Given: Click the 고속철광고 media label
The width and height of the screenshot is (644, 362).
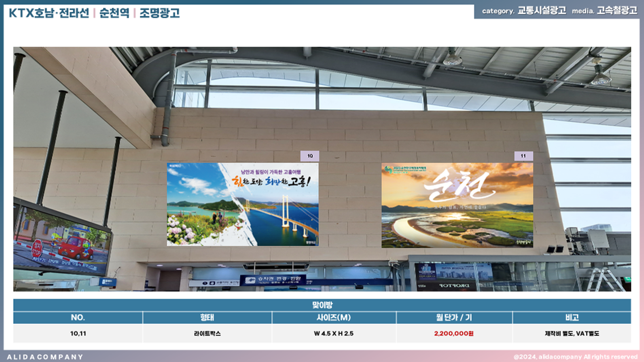Looking at the screenshot, I should click(x=617, y=10).
